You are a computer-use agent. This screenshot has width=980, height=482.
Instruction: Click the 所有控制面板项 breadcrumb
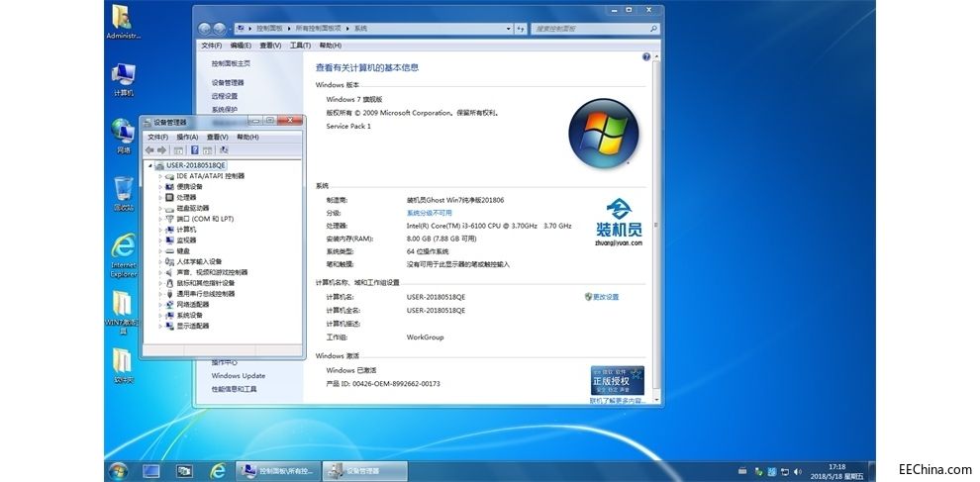[x=318, y=29]
